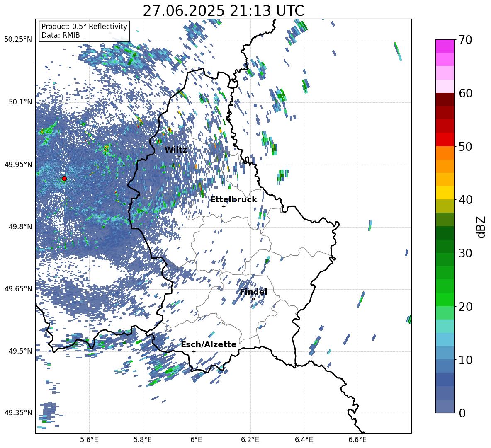Viewport: 491px width, 448px height.
Task: Click the title '27.06.2025 21:13 UTC'
Action: coord(224,11)
